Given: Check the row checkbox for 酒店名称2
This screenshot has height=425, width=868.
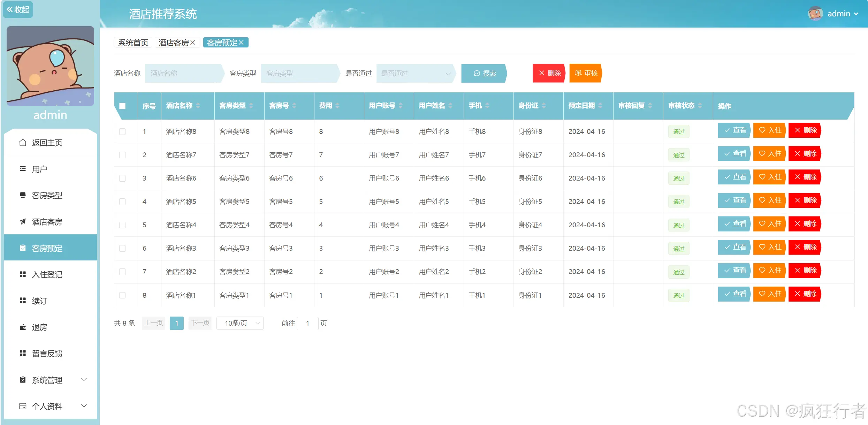Looking at the screenshot, I should tap(122, 272).
